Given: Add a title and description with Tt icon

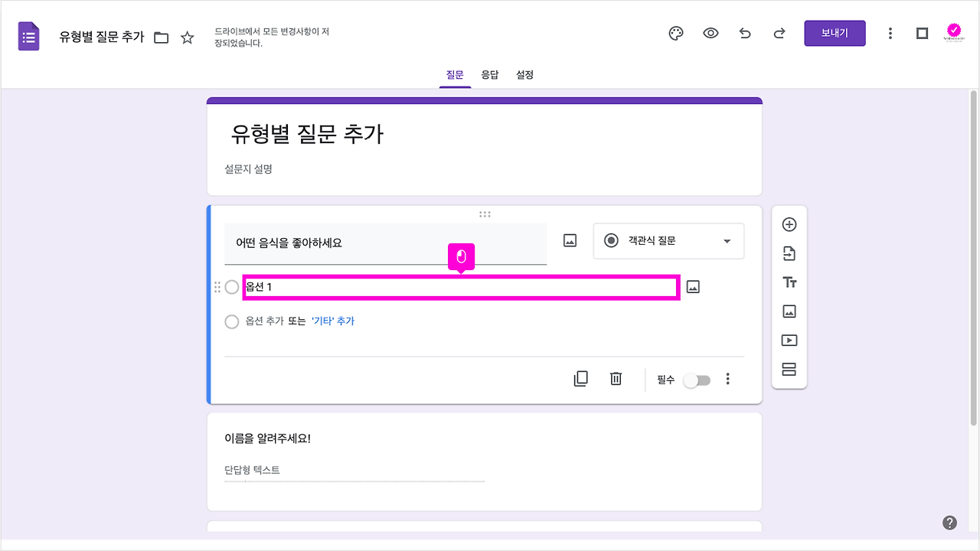Looking at the screenshot, I should (x=789, y=282).
